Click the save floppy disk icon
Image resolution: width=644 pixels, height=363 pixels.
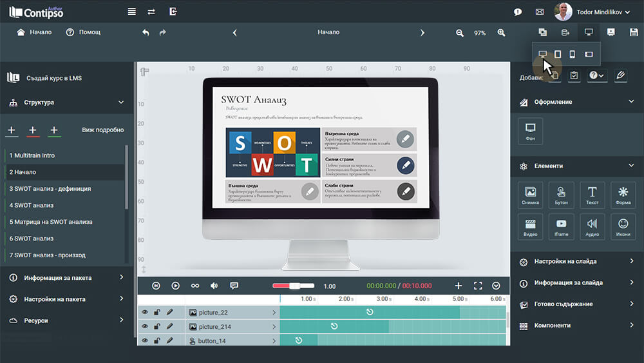coord(634,32)
